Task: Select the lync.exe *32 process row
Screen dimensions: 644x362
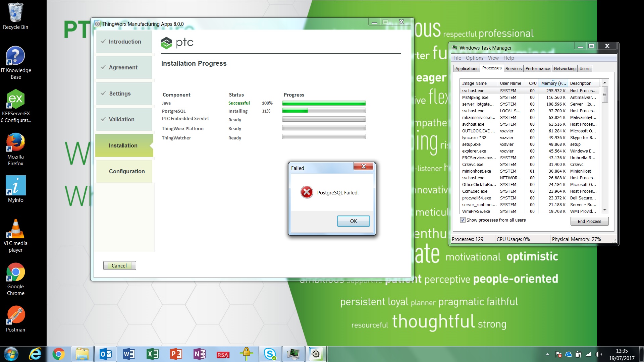Action: tap(529, 138)
